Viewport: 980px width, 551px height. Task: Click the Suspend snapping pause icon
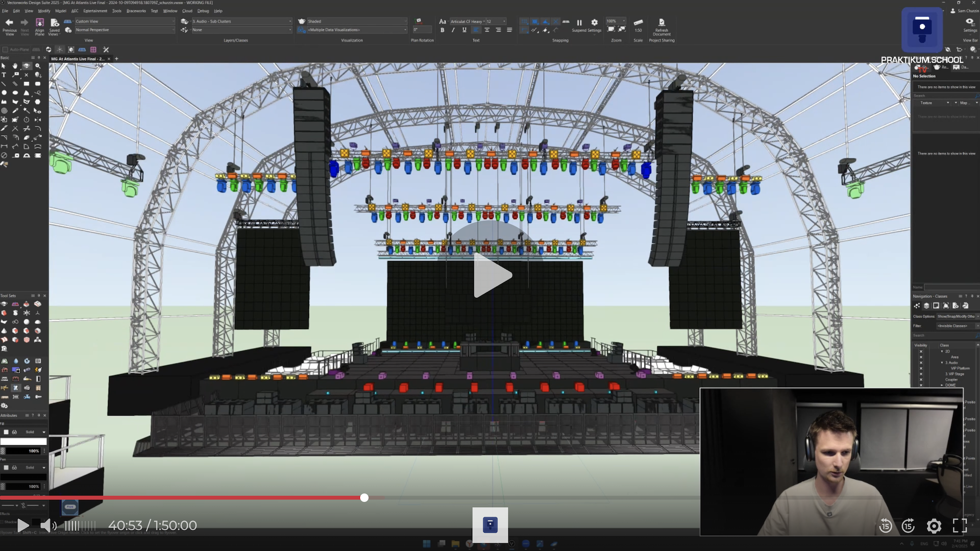pyautogui.click(x=579, y=22)
